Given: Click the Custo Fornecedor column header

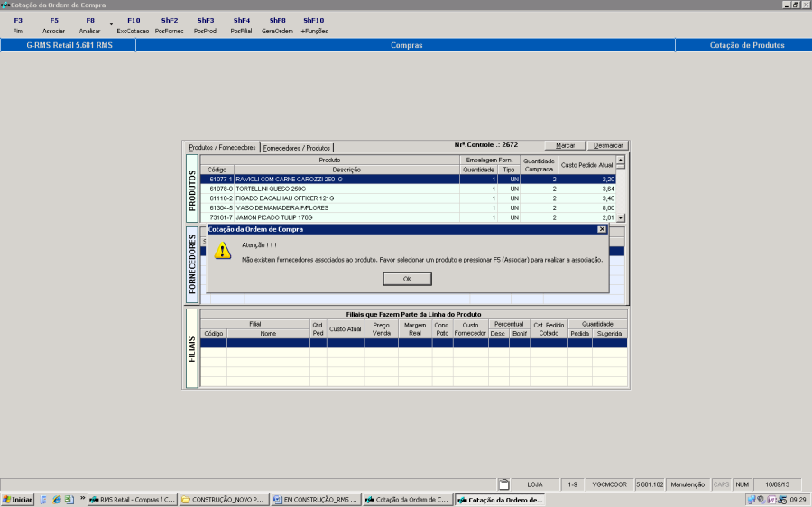Looking at the screenshot, I should (x=470, y=329).
